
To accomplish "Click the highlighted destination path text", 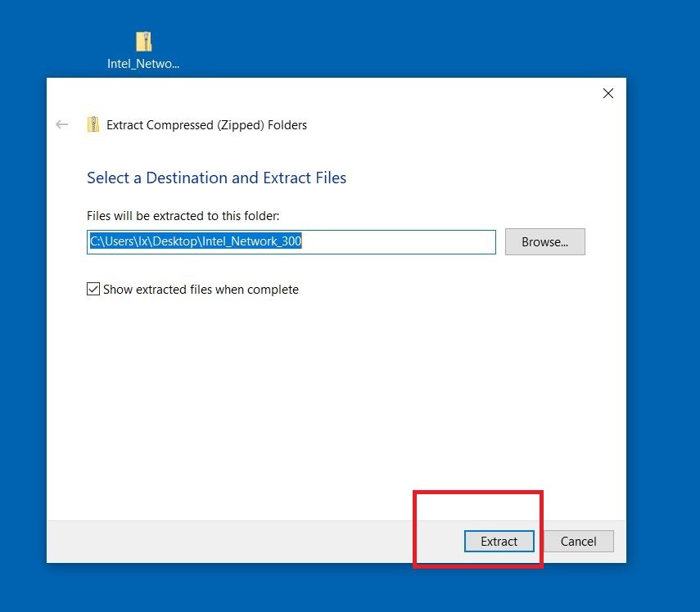I will [196, 242].
